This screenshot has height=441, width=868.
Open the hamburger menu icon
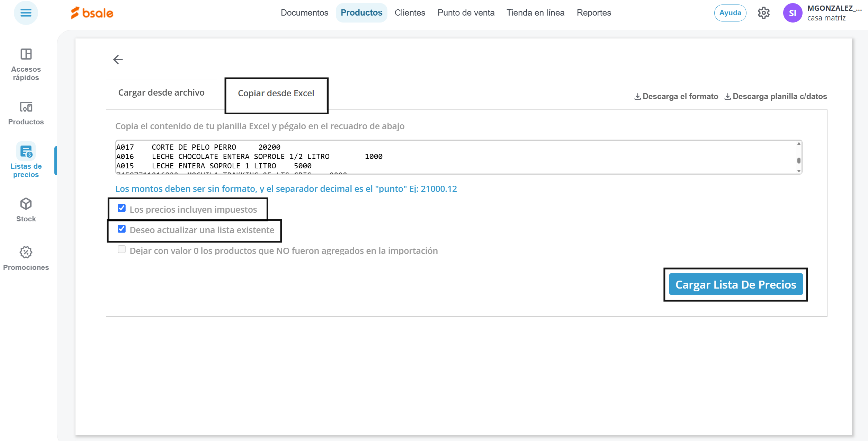click(x=26, y=13)
